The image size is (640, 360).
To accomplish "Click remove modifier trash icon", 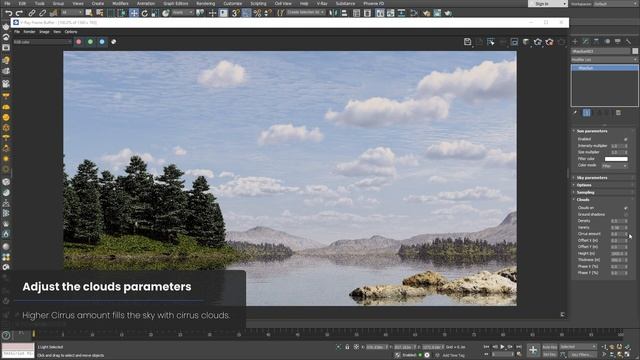I will click(618, 113).
